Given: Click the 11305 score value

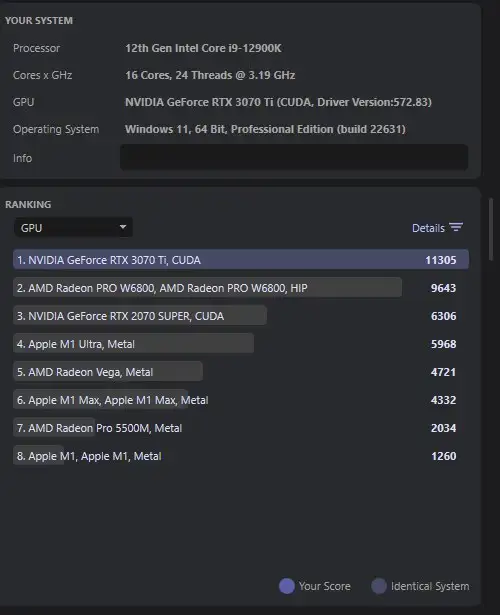Looking at the screenshot, I should (x=441, y=260).
